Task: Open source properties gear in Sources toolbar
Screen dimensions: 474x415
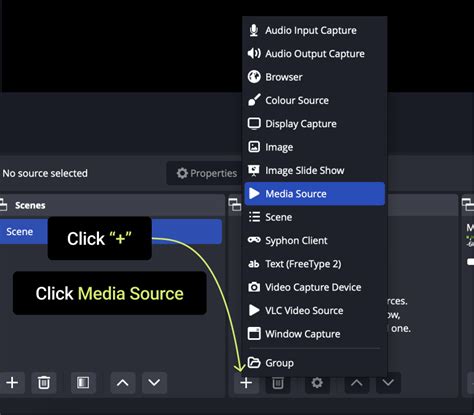Action: (x=317, y=383)
